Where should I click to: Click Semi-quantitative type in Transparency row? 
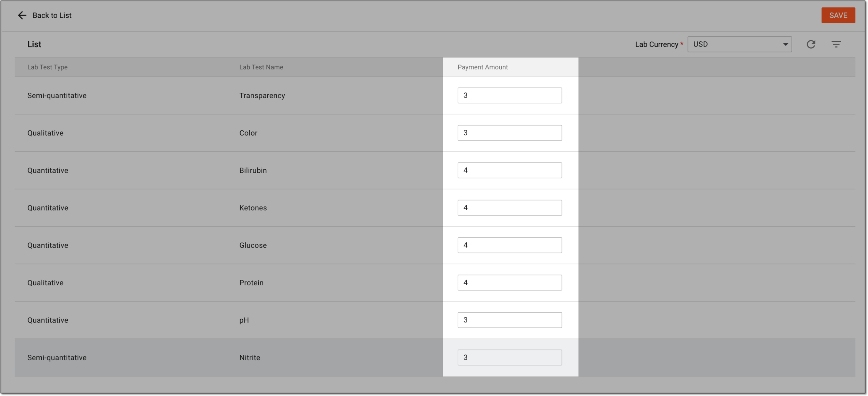pyautogui.click(x=57, y=96)
